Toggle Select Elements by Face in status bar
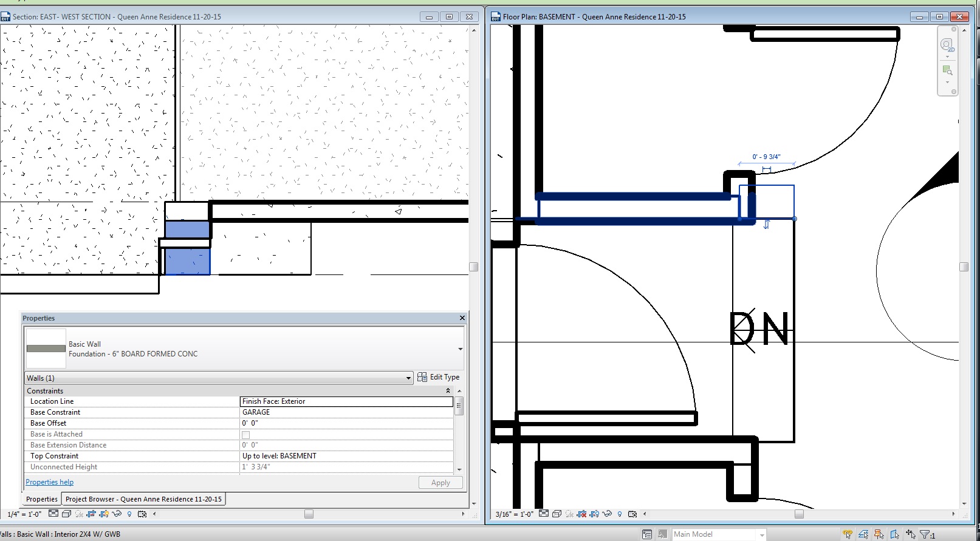 click(895, 534)
